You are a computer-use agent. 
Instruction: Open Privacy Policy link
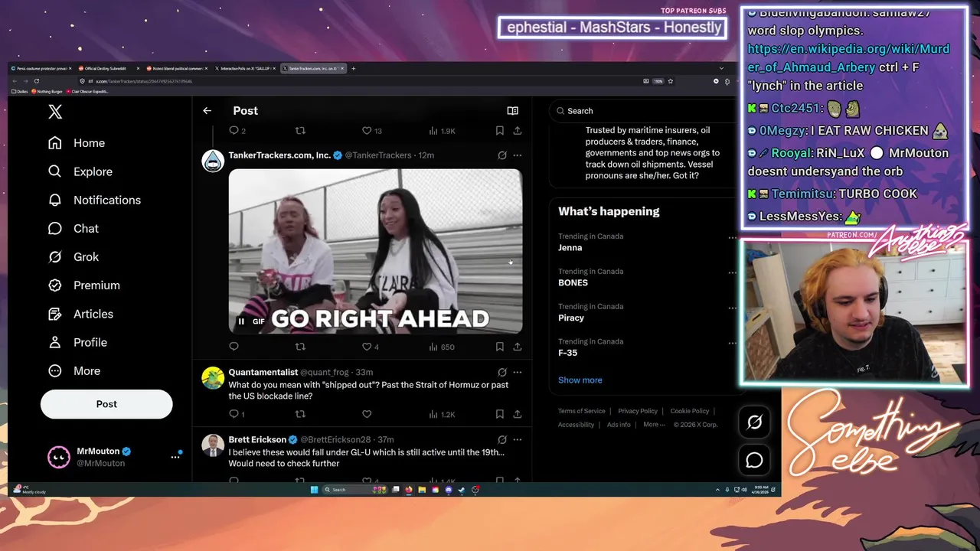click(x=638, y=411)
